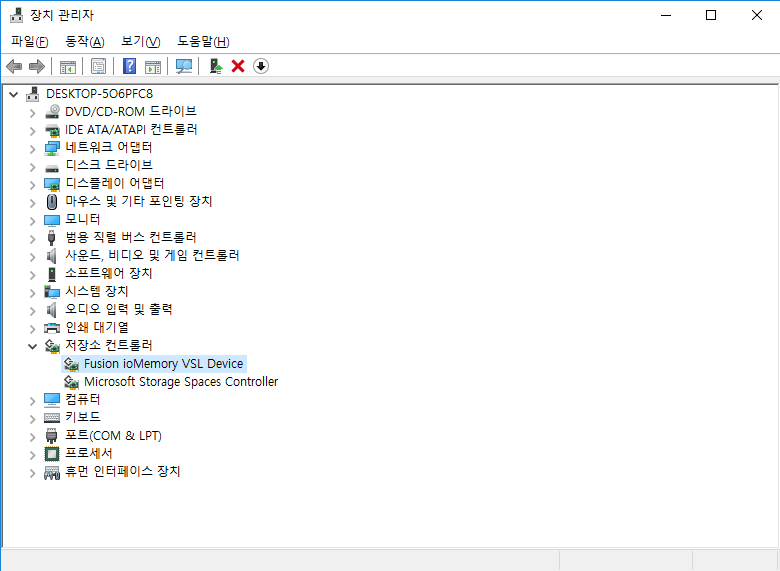The image size is (780, 571).
Task: Click the 프로세서 chip icon
Action: coord(52,454)
